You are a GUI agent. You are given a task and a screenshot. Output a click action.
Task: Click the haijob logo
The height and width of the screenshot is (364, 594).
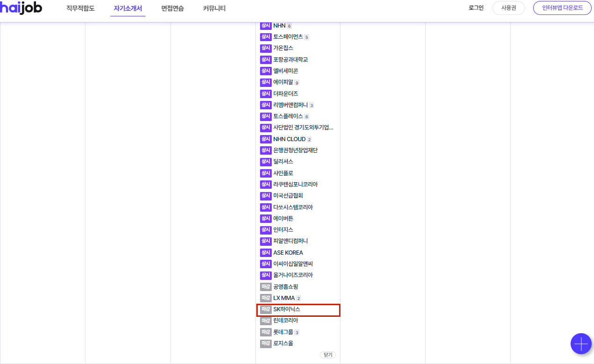click(x=21, y=8)
